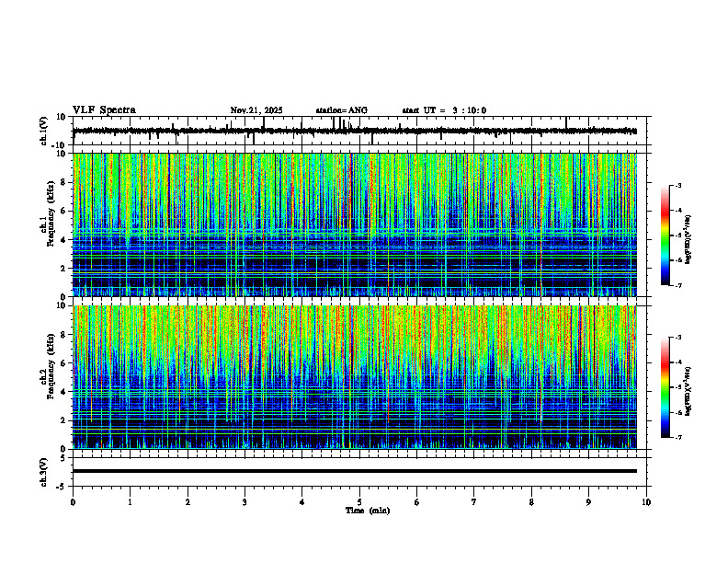Click the -5 tick label on ch.3(V) axis

(62, 487)
